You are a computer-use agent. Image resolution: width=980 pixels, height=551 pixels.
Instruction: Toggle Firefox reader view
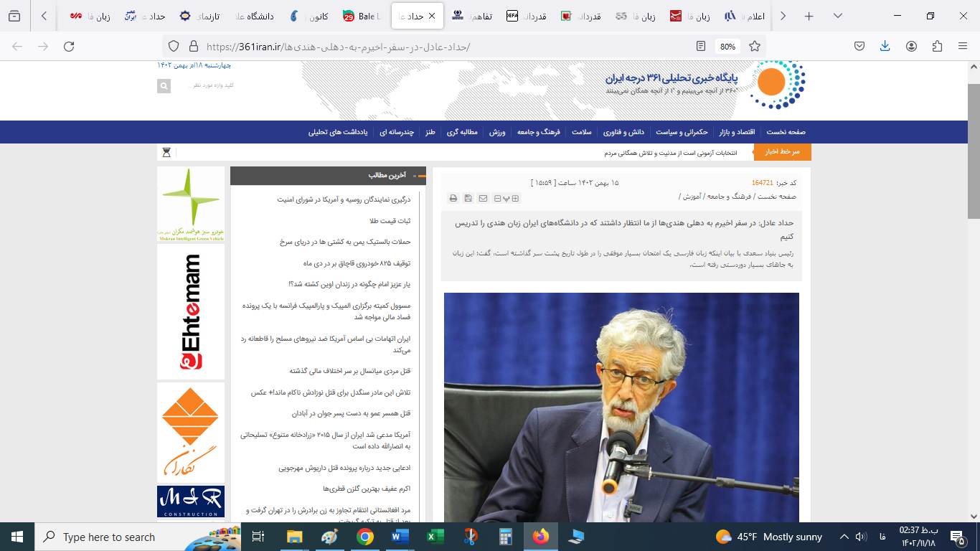(701, 46)
